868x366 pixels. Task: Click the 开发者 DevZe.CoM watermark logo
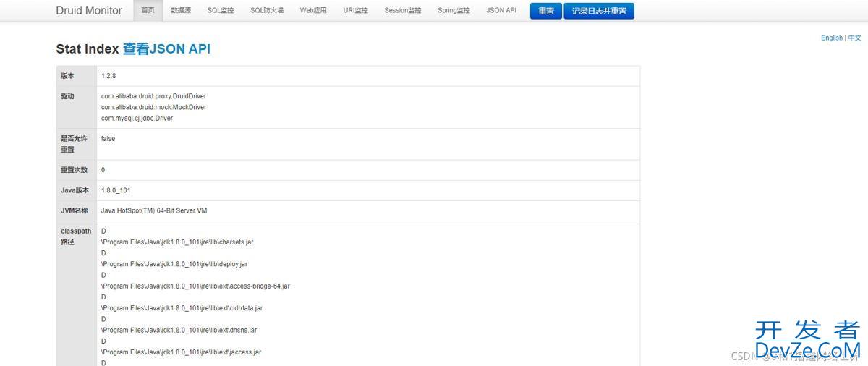tap(807, 340)
